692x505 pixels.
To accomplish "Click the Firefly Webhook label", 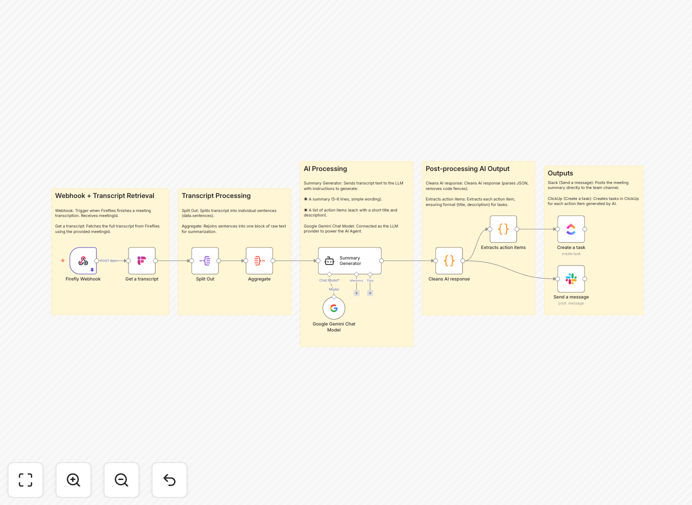I will [x=83, y=279].
